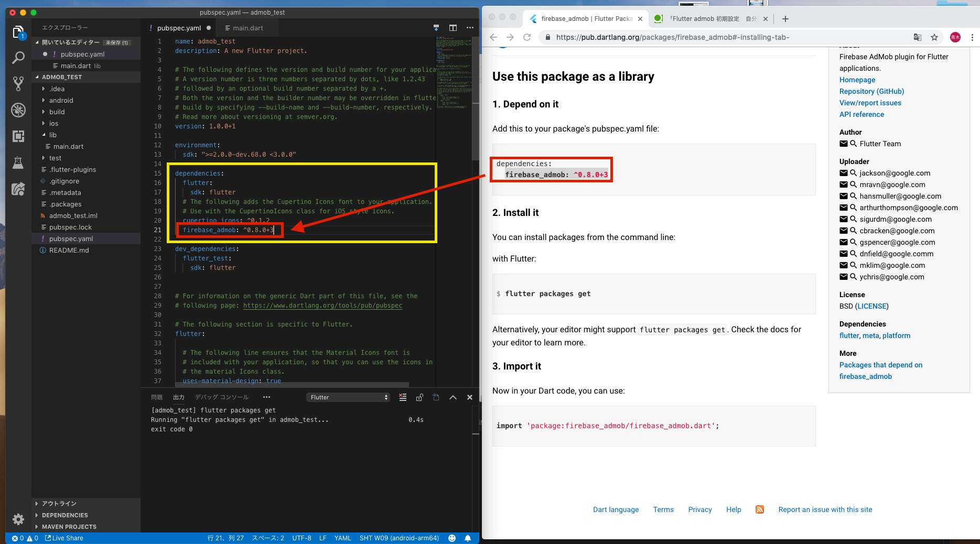The height and width of the screenshot is (544, 980).
Task: Open the Debug view in VS Code
Action: click(x=18, y=110)
